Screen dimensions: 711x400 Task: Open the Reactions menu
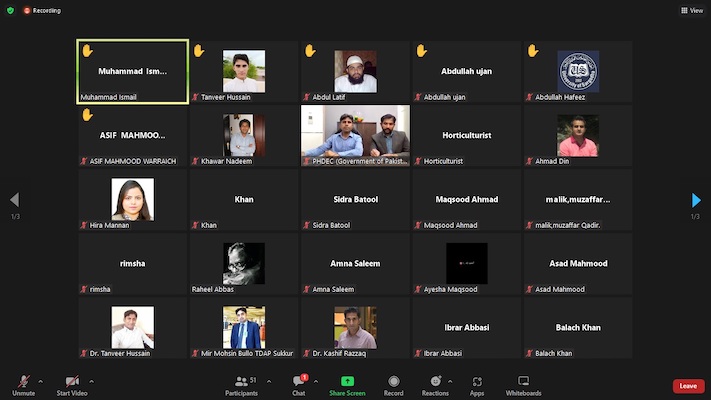pos(435,384)
